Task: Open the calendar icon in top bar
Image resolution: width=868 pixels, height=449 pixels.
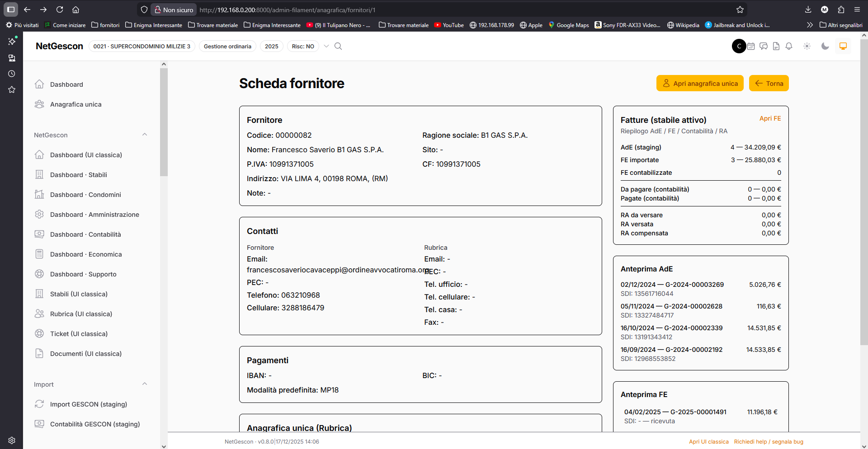Action: click(751, 46)
